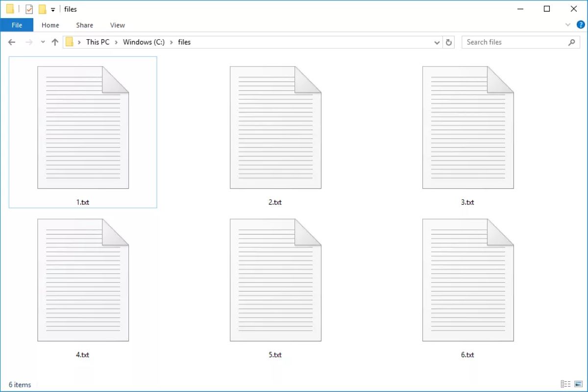Click the 5.txt file name label
The image size is (588, 392).
coord(275,355)
